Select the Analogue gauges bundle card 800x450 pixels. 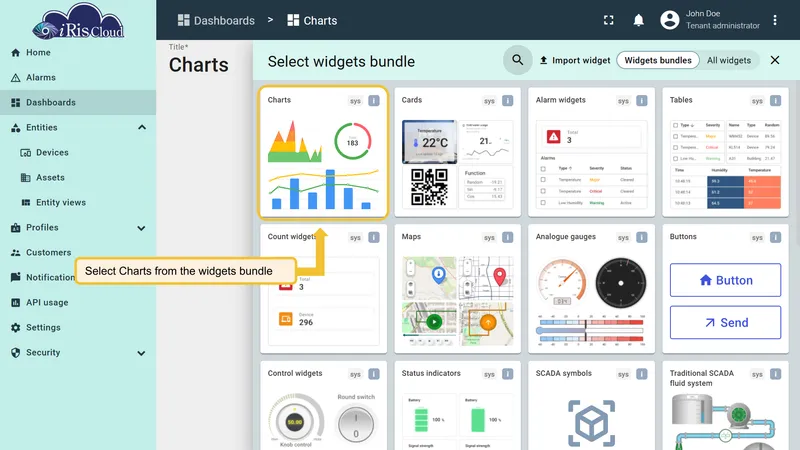[x=591, y=289]
